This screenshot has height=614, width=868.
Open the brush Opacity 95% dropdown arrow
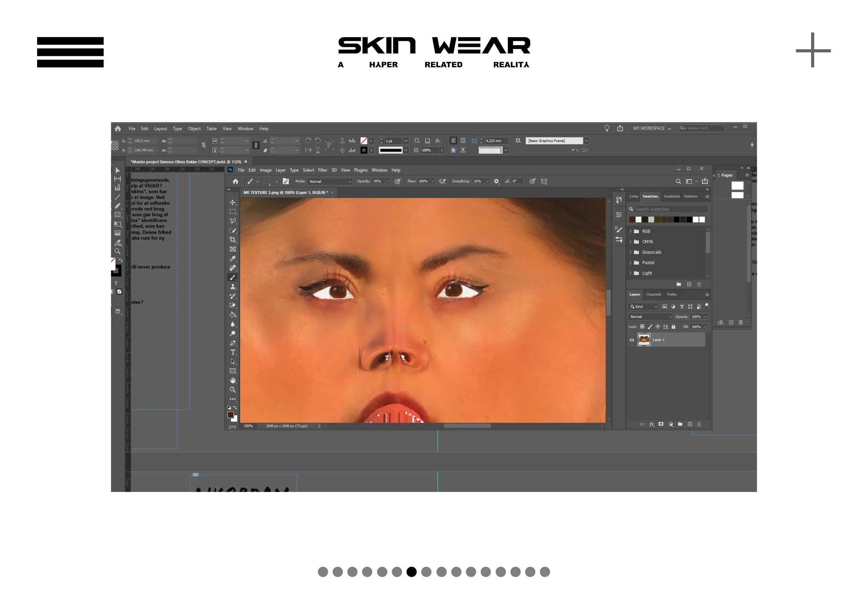[x=387, y=181]
